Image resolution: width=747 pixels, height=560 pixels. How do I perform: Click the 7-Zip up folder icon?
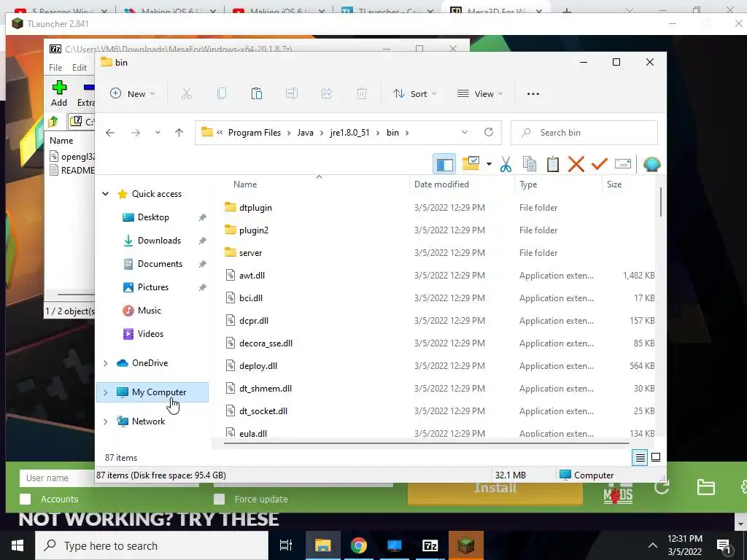(53, 122)
